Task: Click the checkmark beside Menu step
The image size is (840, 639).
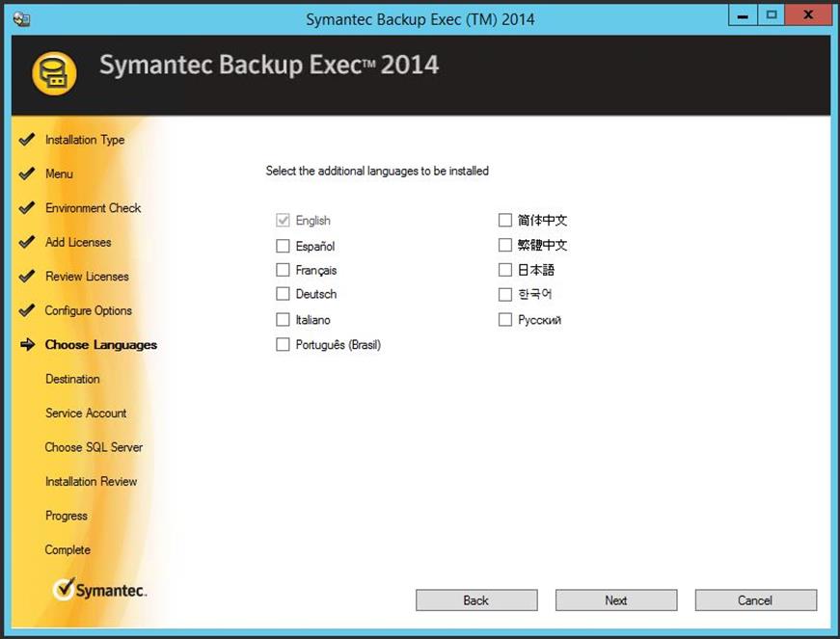Action: [x=26, y=173]
